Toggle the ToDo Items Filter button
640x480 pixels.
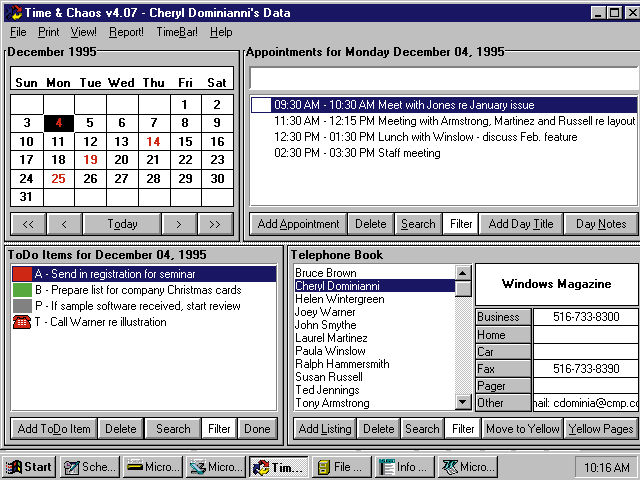(218, 429)
